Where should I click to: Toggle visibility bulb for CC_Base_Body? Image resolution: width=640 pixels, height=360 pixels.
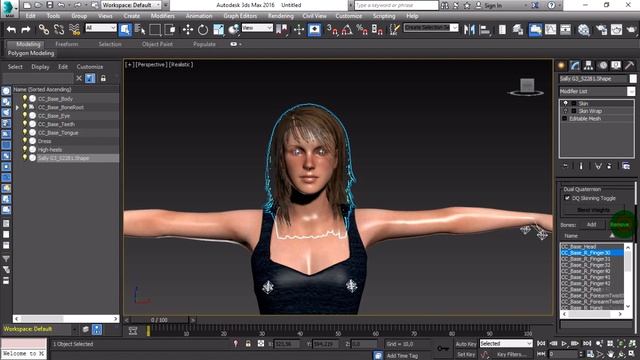click(x=24, y=98)
